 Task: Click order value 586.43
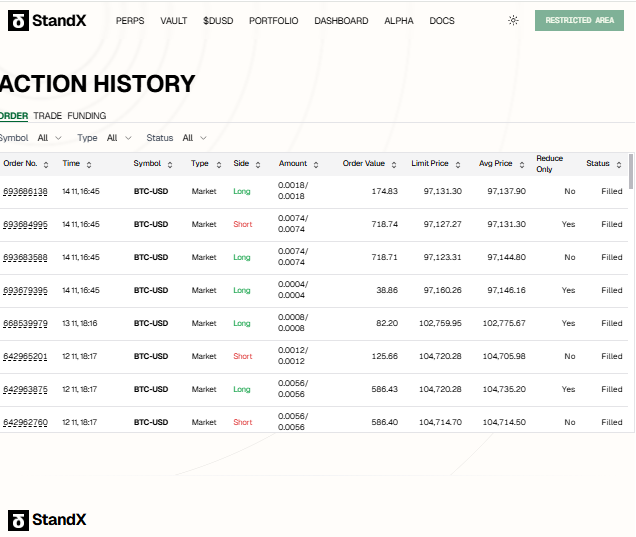pos(385,389)
